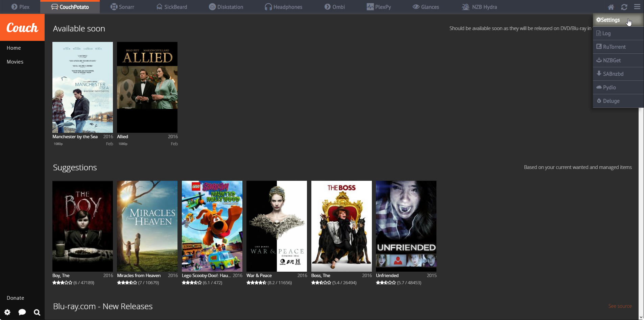Open SABnzbd from the dropdown menu
This screenshot has height=320, width=644.
[618, 74]
